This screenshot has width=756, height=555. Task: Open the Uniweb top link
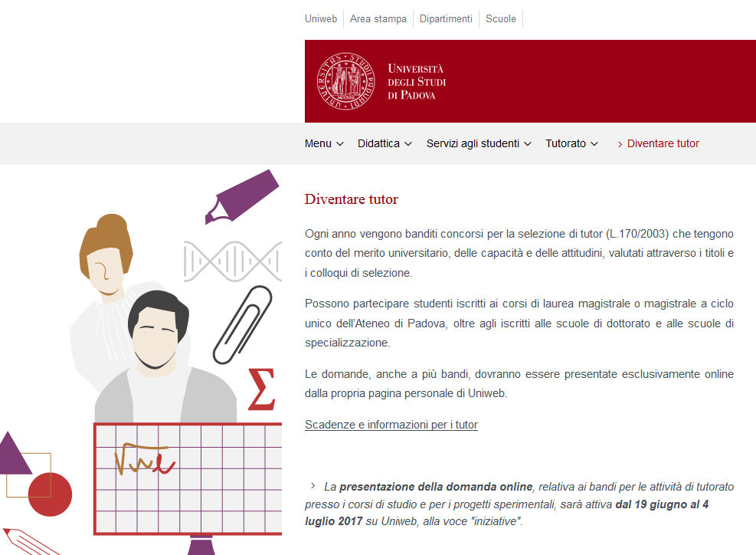pos(321,18)
